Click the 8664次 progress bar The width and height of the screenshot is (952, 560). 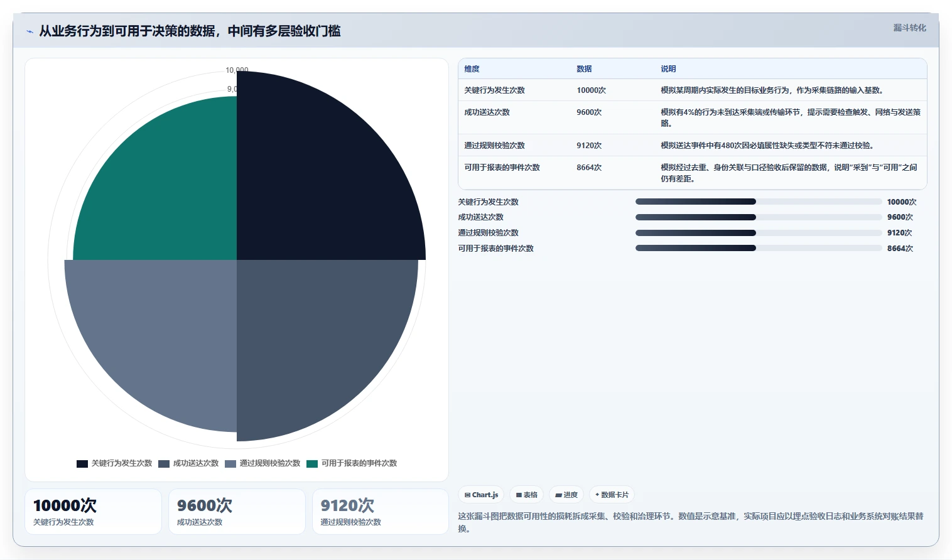[759, 248]
